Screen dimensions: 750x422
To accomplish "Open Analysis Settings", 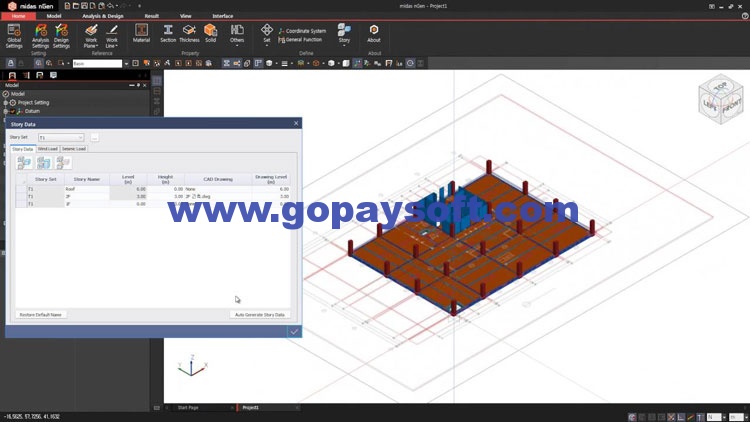I will [40, 36].
